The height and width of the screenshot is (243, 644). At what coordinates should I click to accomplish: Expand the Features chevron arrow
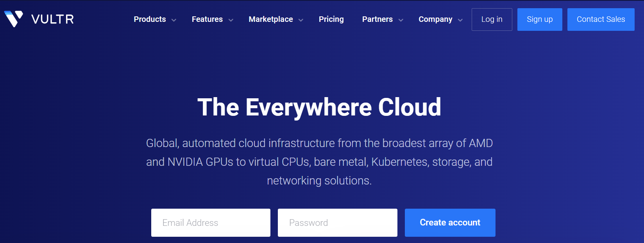click(x=231, y=20)
